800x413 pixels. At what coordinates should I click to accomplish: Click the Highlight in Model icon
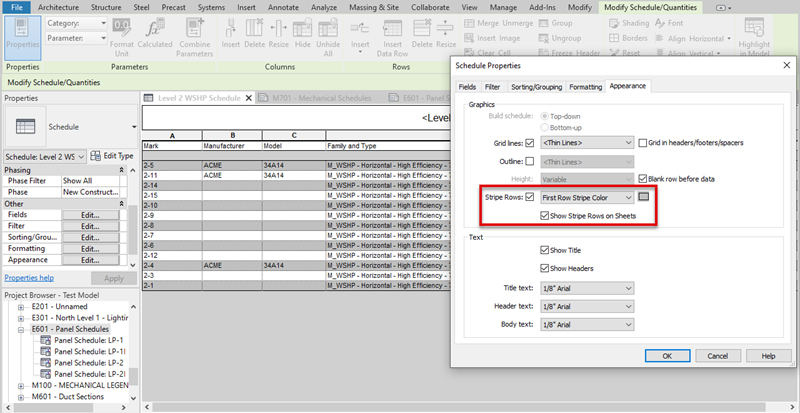[754, 29]
